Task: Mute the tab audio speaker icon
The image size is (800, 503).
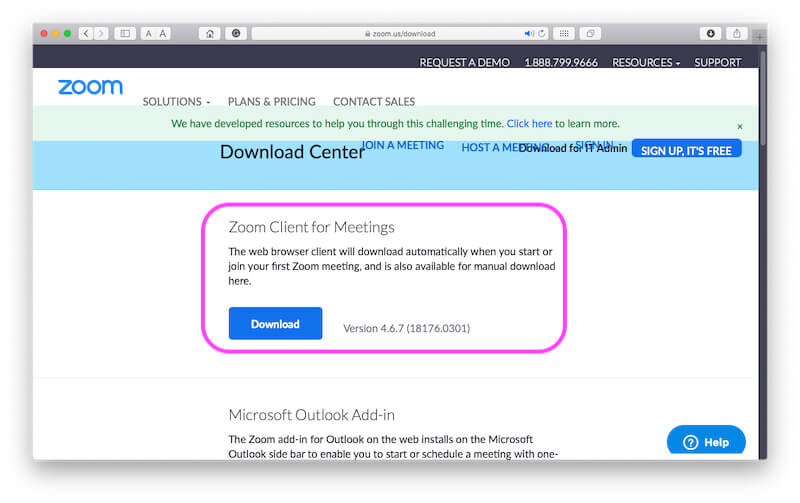Action: [x=529, y=34]
